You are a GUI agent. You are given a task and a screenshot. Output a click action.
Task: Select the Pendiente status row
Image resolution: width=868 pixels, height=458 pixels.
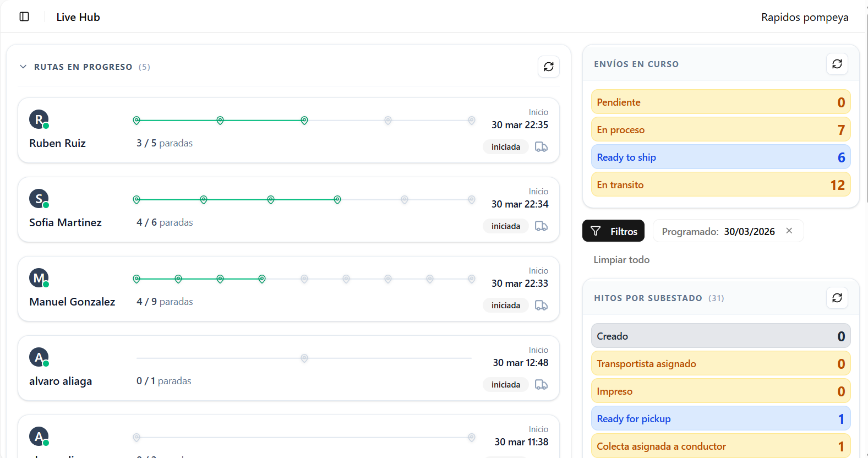(x=720, y=102)
